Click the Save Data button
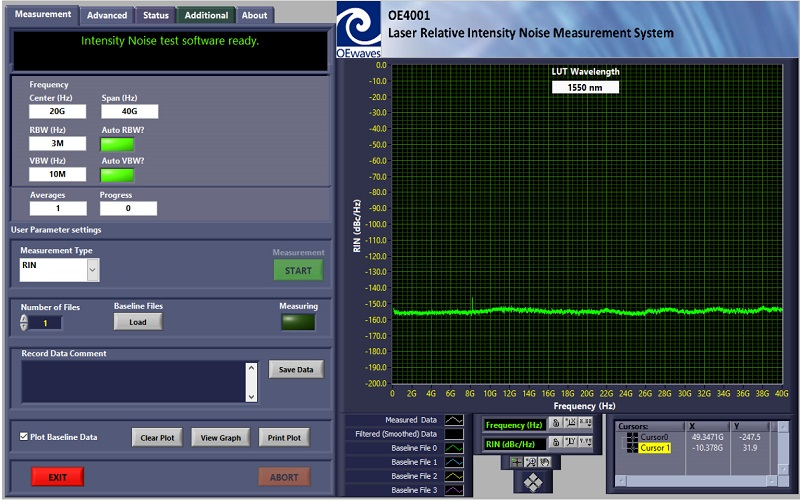Screen dimensions: 800x501 tap(296, 369)
